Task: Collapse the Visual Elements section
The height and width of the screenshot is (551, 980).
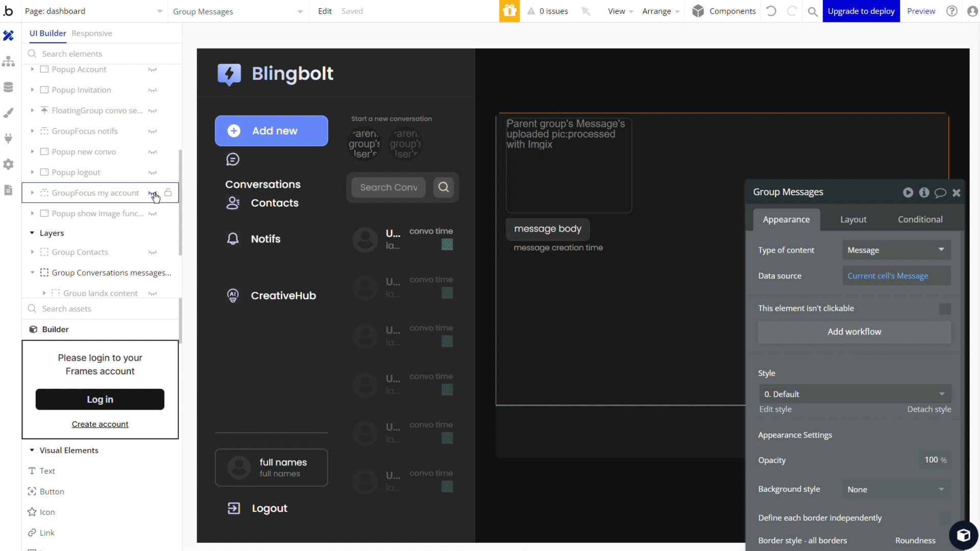Action: pos(32,450)
